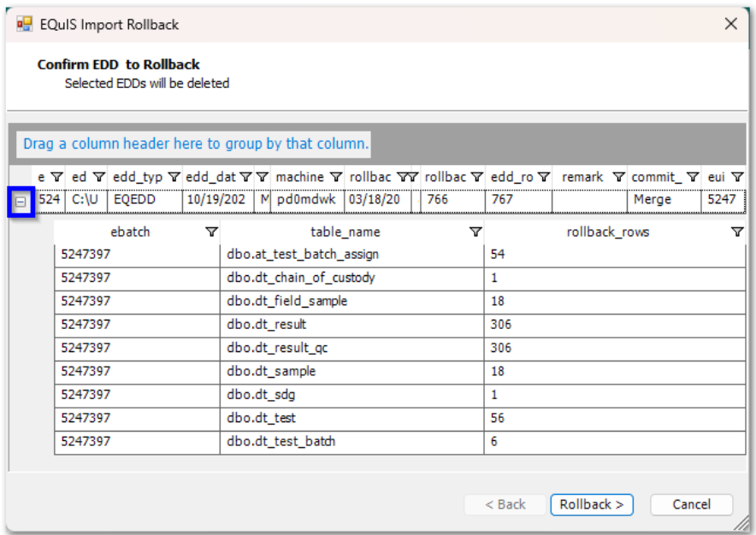The width and height of the screenshot is (756, 535).
Task: Click the EQuIS app icon in title bar
Action: coord(25,25)
